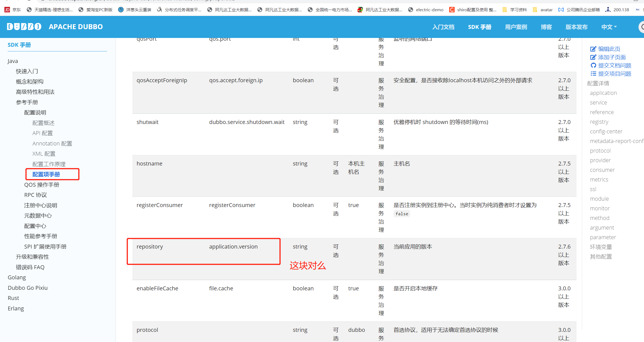The height and width of the screenshot is (342, 644).
Task: Jump to provider in page contents
Action: click(x=600, y=160)
